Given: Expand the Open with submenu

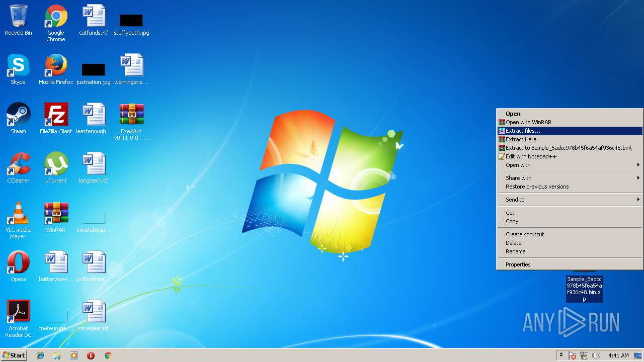Looking at the screenshot, I should 570,165.
